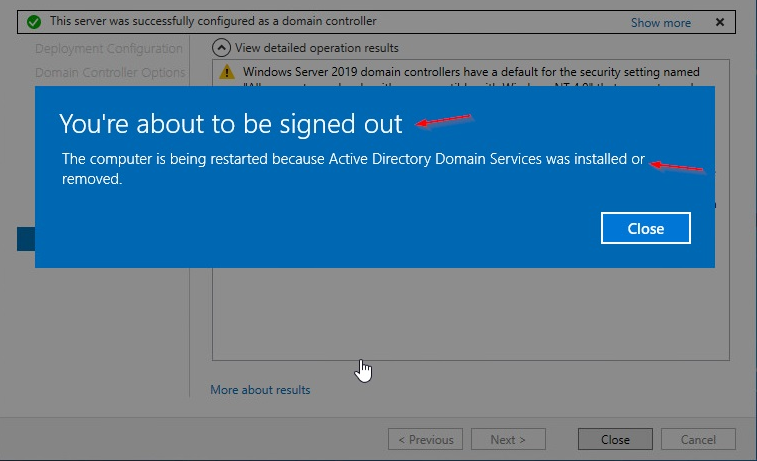757x461 pixels.
Task: Click inside the empty operation results box
Action: point(471,314)
